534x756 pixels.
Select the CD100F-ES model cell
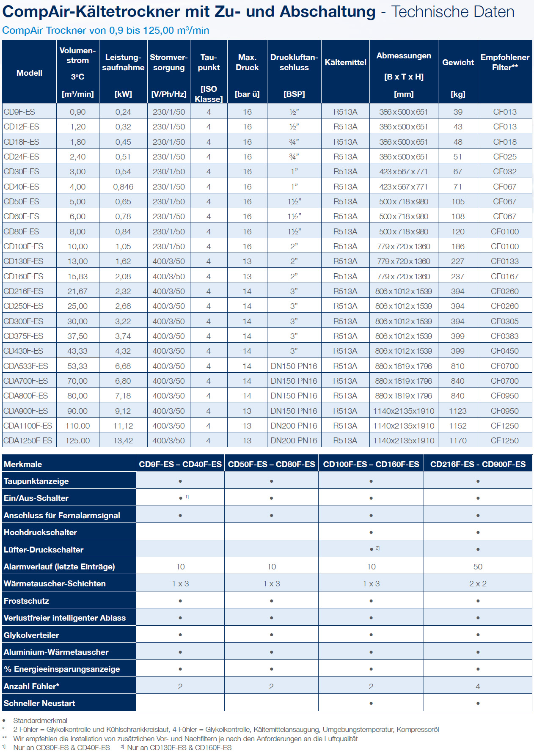coord(24,246)
